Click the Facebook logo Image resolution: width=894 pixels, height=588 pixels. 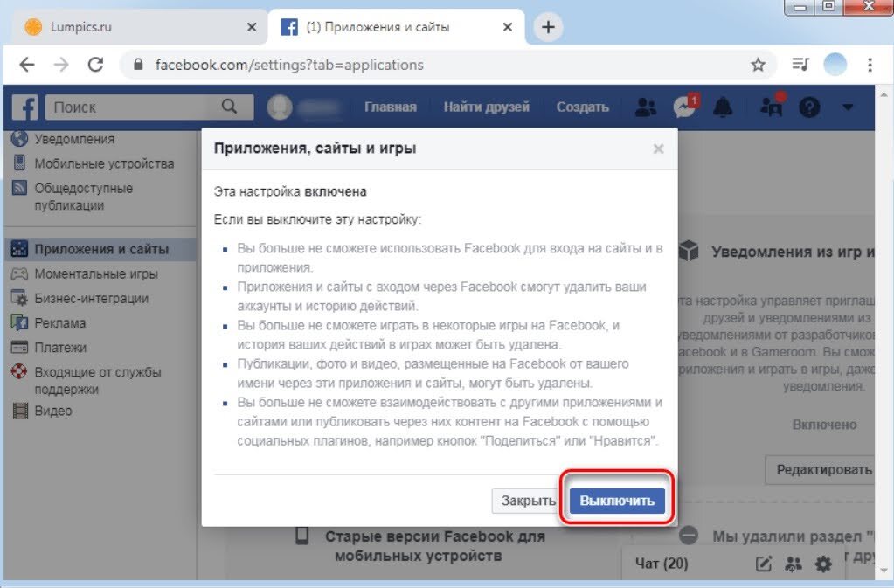click(24, 107)
